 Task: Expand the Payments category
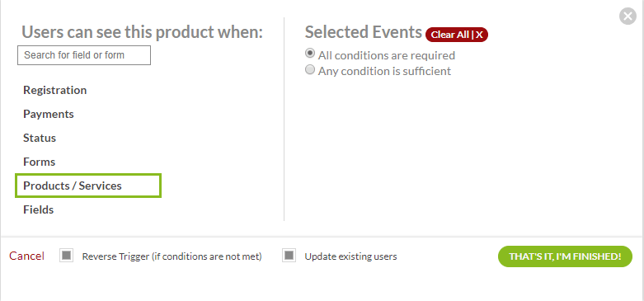[x=49, y=114]
